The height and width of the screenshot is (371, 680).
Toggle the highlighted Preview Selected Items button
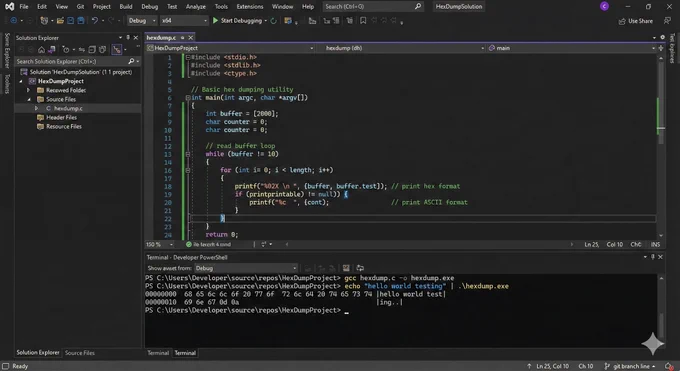pos(117,49)
